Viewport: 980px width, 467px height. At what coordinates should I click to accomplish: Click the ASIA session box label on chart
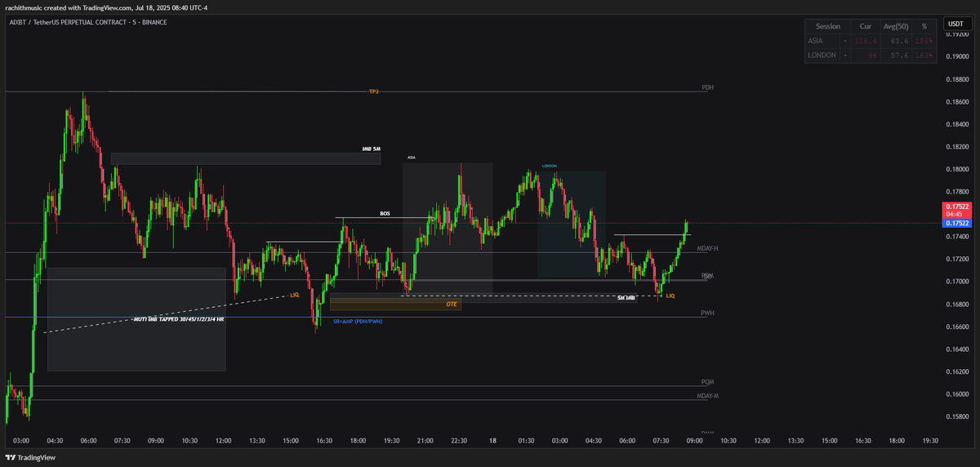(x=411, y=158)
